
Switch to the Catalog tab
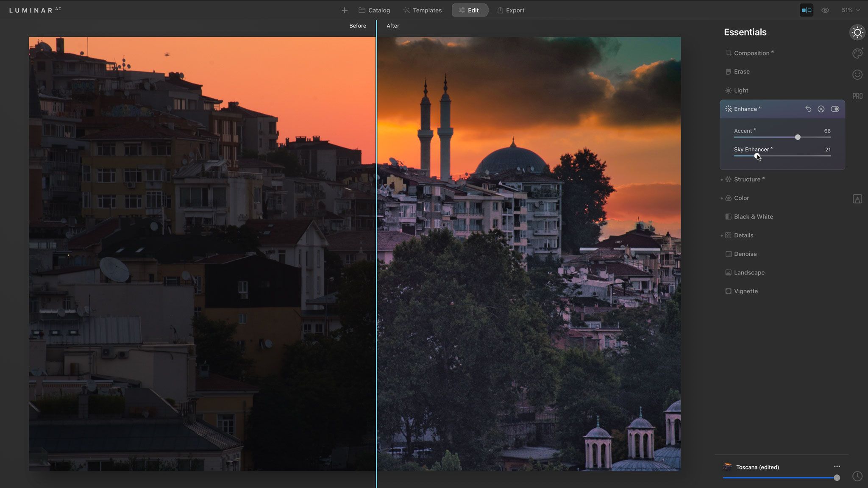point(374,10)
